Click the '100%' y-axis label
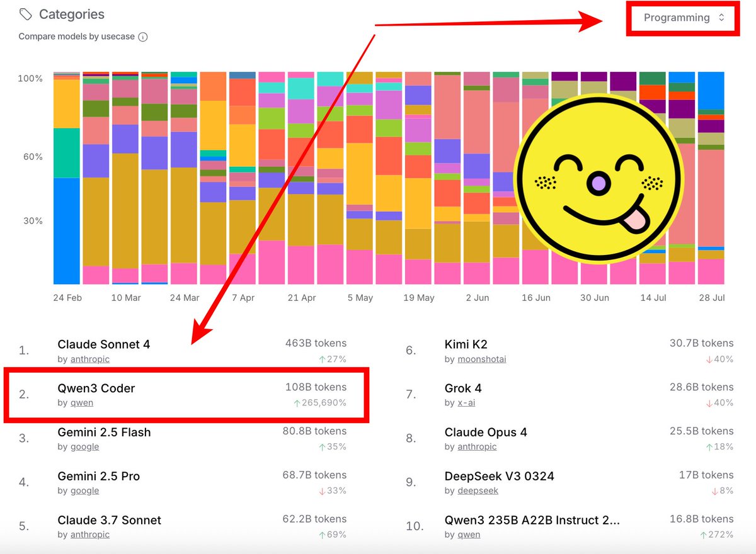 (x=30, y=79)
